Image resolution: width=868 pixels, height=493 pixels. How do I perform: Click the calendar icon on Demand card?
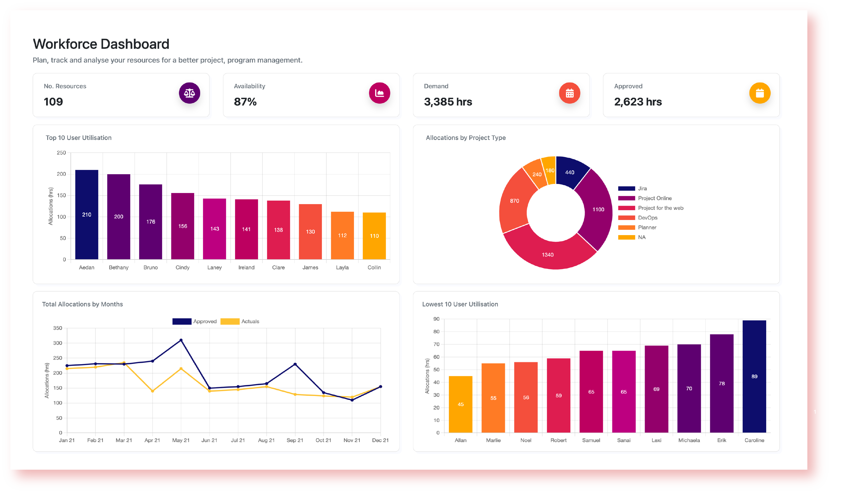click(x=570, y=93)
